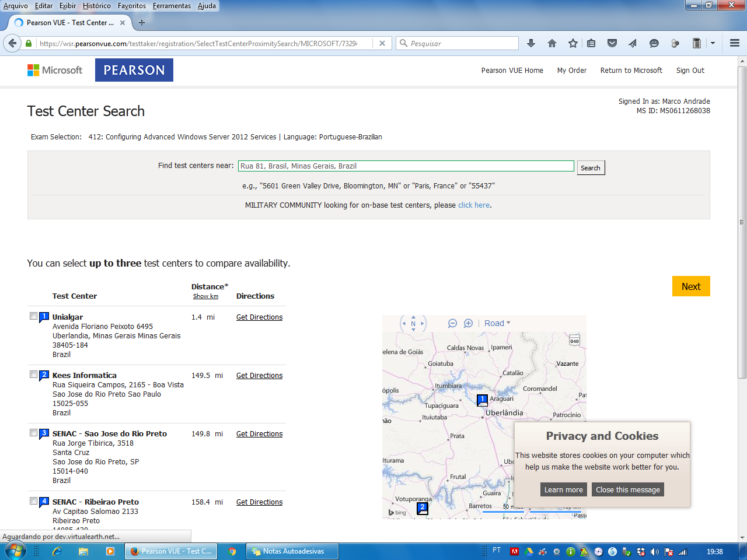The height and width of the screenshot is (560, 747).
Task: Zoom in the map with plus icon
Action: pyautogui.click(x=468, y=323)
